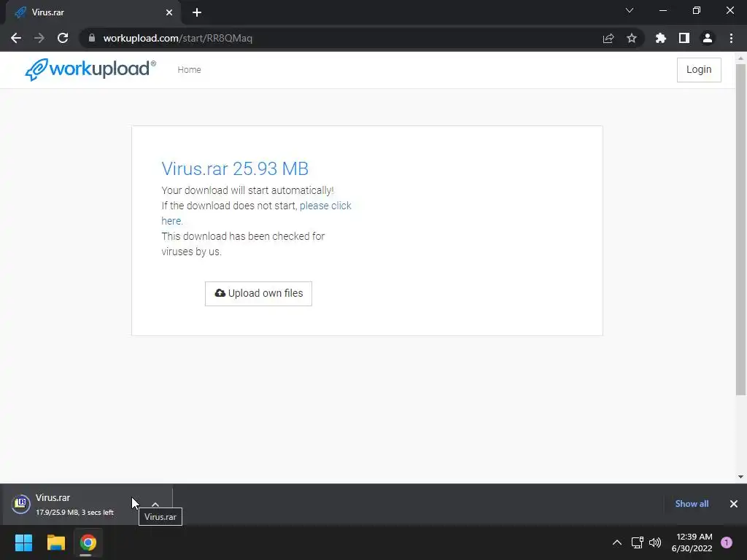
Task: Open network status tray icon
Action: 638,542
